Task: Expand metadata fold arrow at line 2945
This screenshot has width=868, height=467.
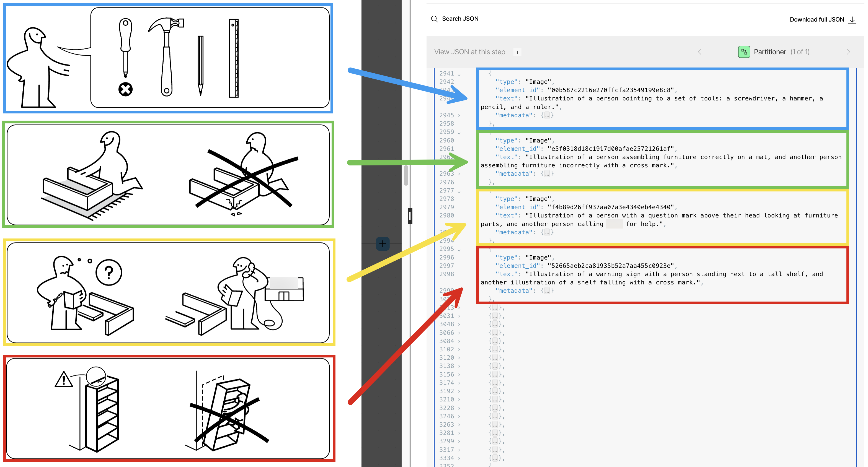Action: [x=459, y=115]
